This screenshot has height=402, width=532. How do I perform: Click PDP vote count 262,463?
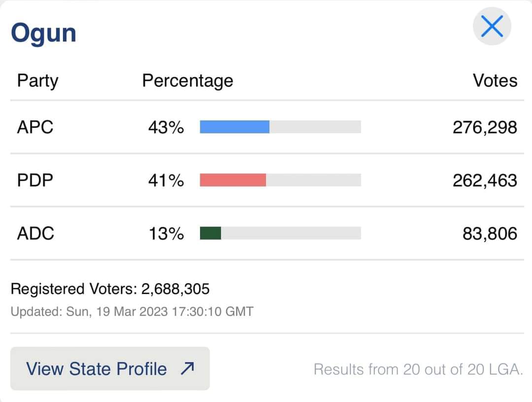(485, 180)
